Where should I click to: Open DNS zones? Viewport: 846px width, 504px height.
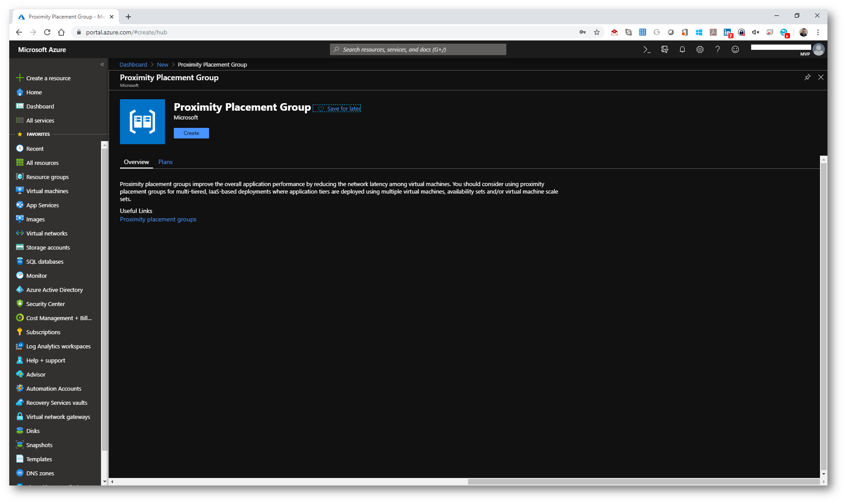click(40, 473)
